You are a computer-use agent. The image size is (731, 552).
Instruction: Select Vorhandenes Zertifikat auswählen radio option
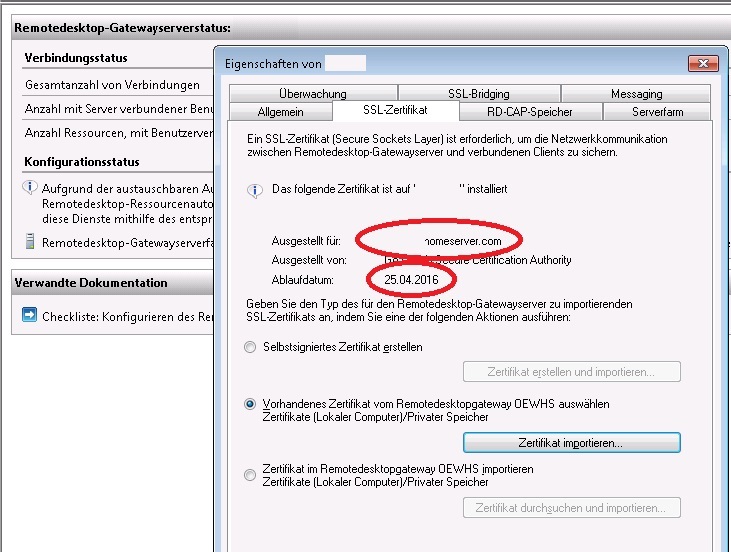tap(250, 404)
